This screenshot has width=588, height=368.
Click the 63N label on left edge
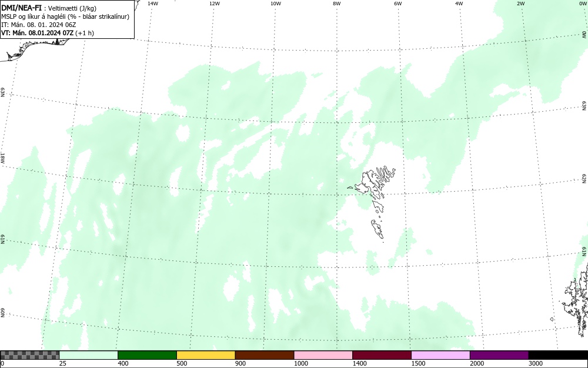[2, 92]
